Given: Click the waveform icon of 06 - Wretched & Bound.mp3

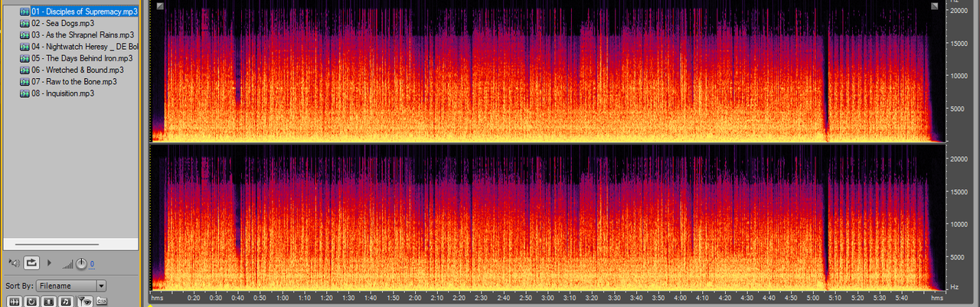Looking at the screenshot, I should click(x=24, y=70).
